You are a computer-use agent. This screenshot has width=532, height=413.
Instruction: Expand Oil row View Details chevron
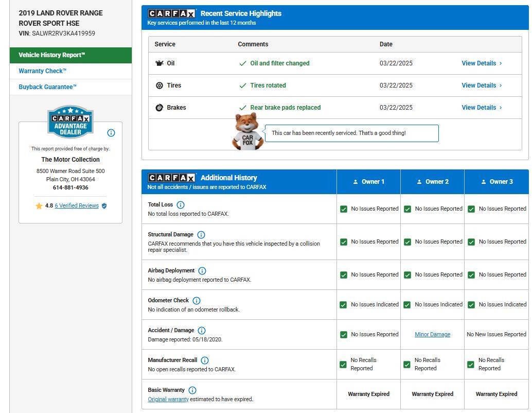[x=501, y=63]
